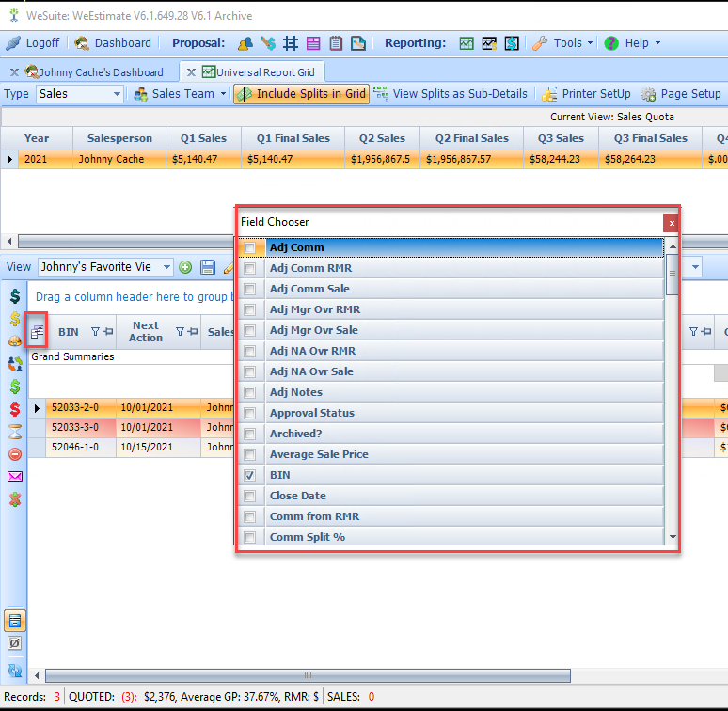Viewport: 728px width, 711px height.
Task: Open the black line-chart Reporting icon
Action: click(x=489, y=43)
